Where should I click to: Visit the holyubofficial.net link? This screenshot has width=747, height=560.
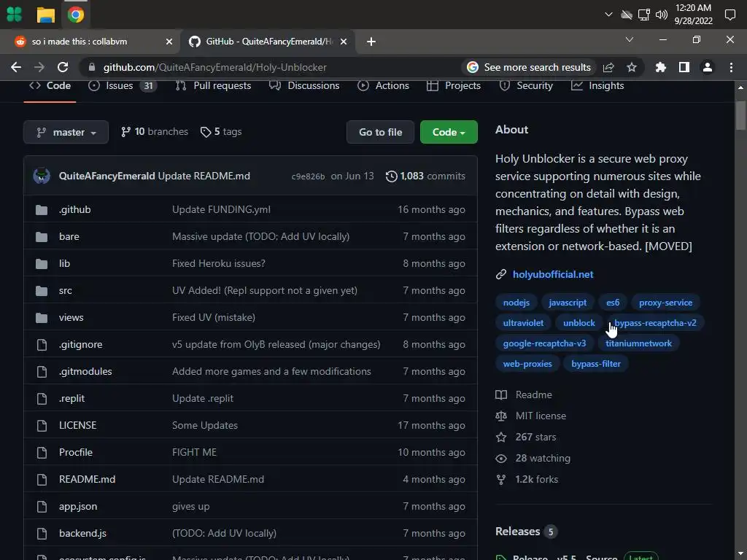[553, 274]
